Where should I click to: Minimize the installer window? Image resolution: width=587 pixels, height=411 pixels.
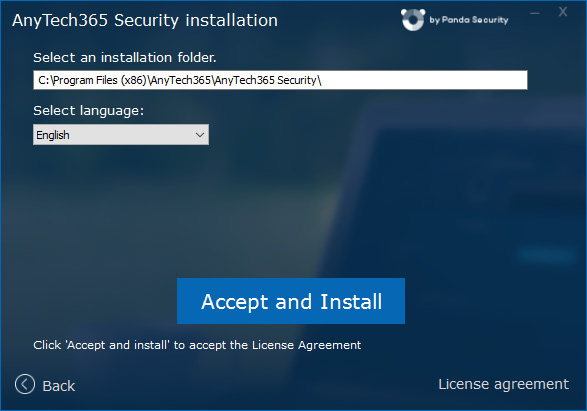point(535,13)
